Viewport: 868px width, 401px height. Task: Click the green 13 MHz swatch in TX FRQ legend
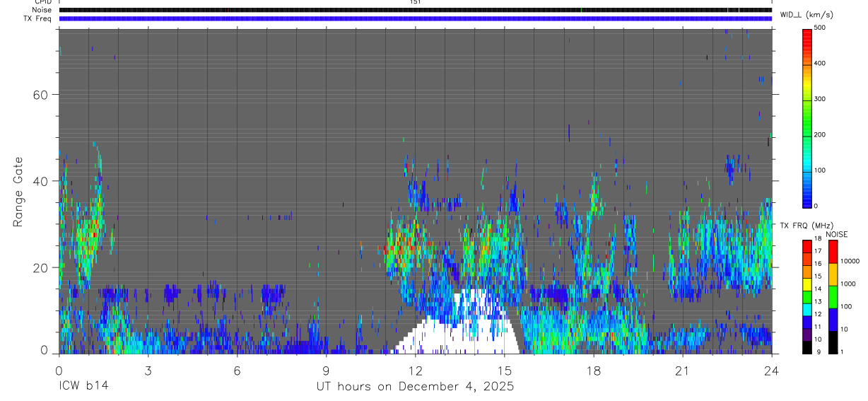[807, 297]
